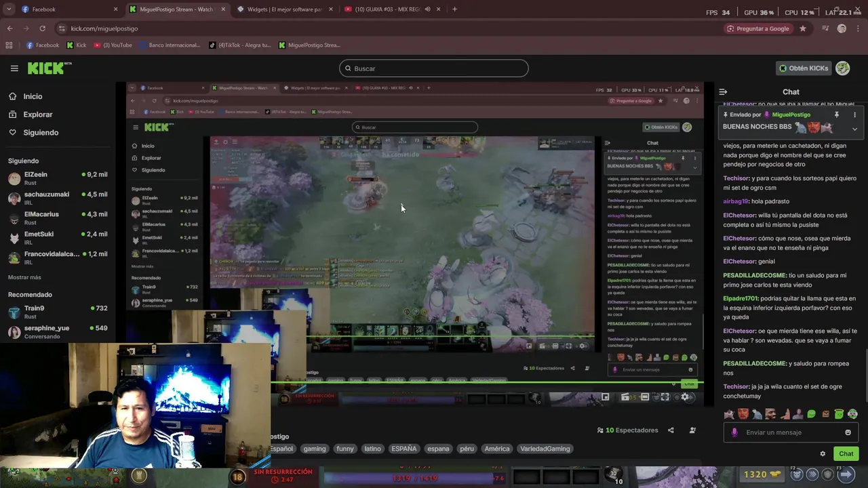Open Chrome media control icon
Viewport: 868px width, 488px height.
825,28
